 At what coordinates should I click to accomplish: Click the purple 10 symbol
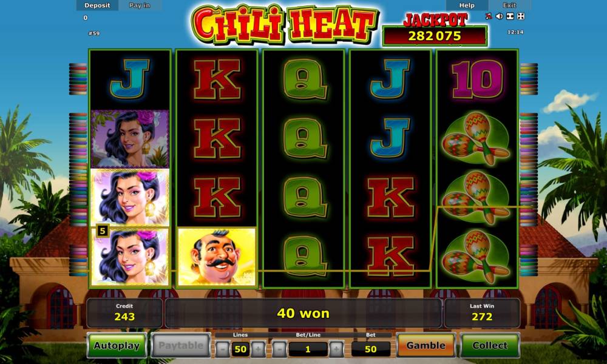pyautogui.click(x=477, y=79)
